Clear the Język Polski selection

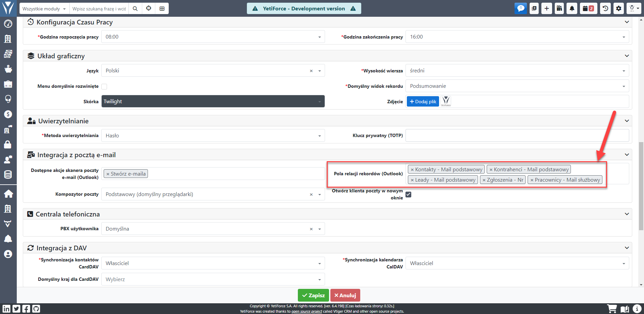tap(311, 71)
